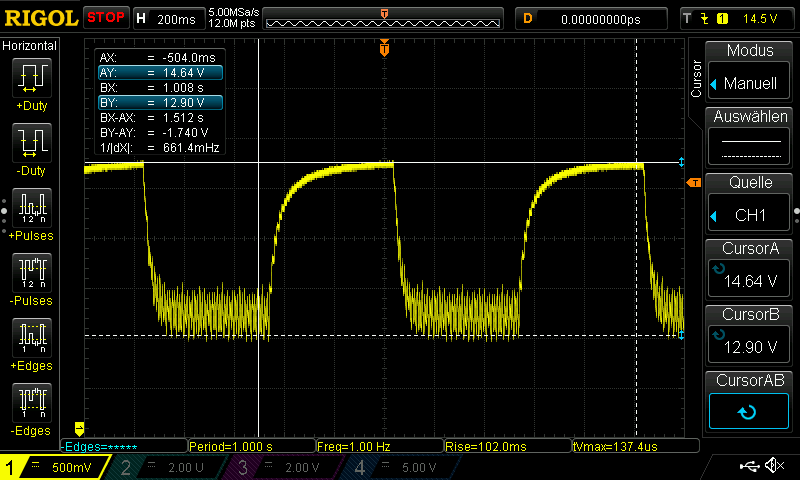The width and height of the screenshot is (800, 480).
Task: Click the orange trigger level marker
Action: (x=692, y=183)
